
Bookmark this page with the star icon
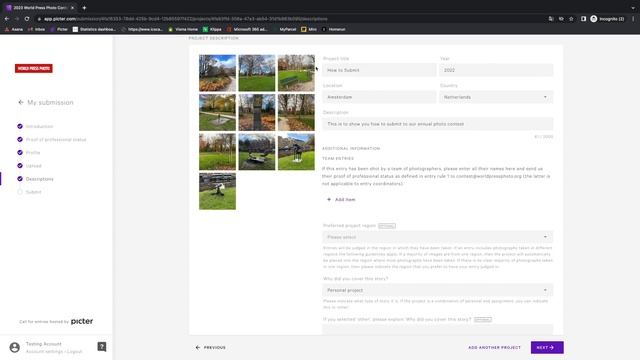click(571, 19)
